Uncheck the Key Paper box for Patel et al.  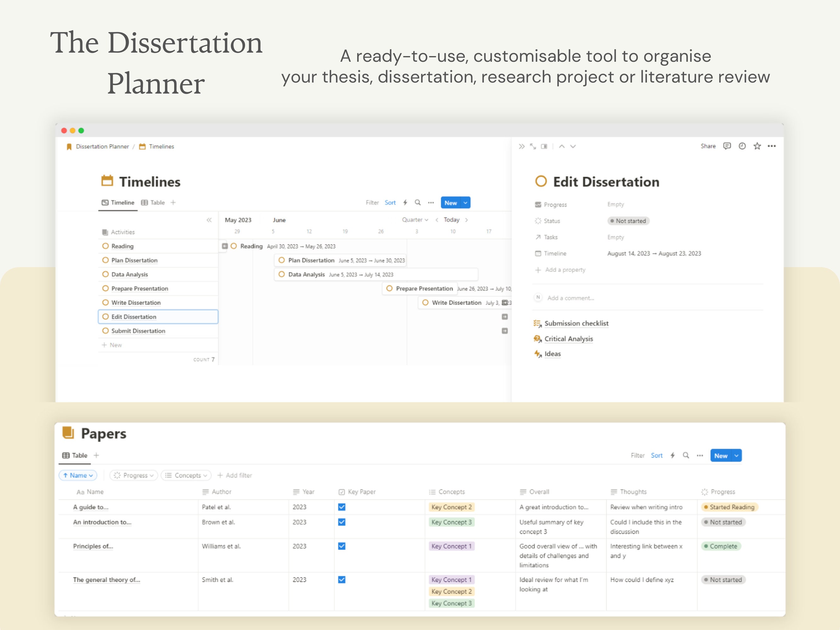coord(341,507)
